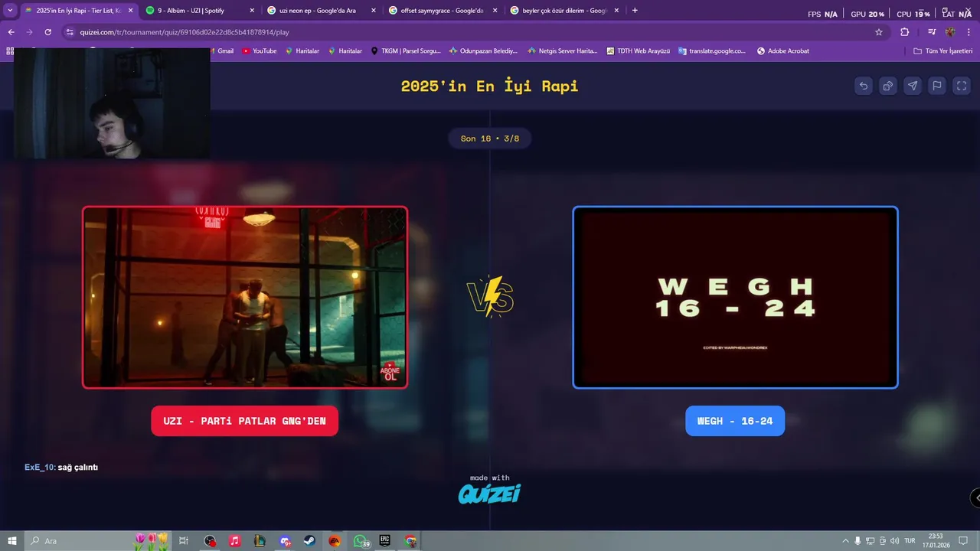This screenshot has width=980, height=551.
Task: Switch to Chrome in the taskbar
Action: [410, 541]
